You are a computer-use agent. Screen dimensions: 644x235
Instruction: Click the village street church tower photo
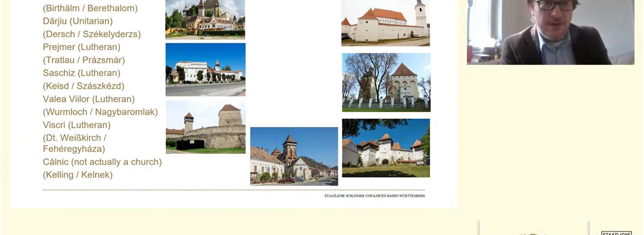[294, 156]
